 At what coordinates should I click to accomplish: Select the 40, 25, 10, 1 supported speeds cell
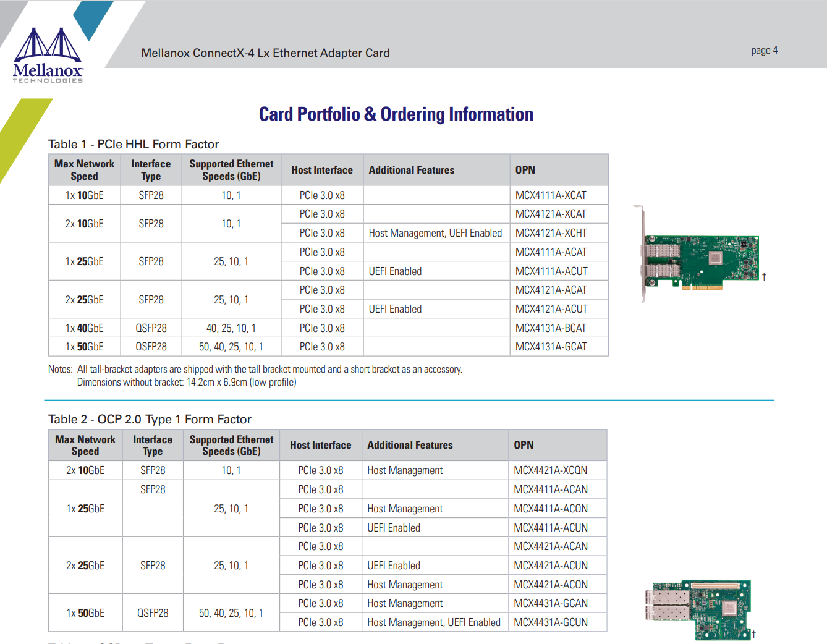click(x=231, y=328)
